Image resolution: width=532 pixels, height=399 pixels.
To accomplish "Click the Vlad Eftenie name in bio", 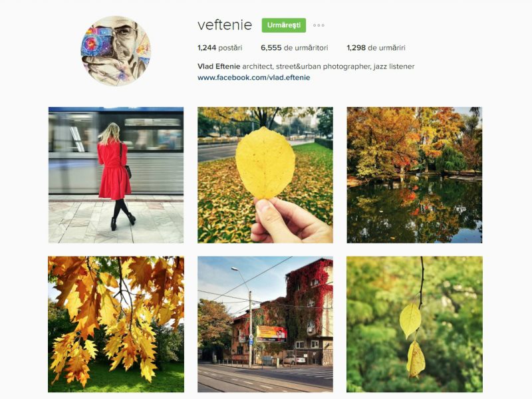I will click(x=219, y=66).
